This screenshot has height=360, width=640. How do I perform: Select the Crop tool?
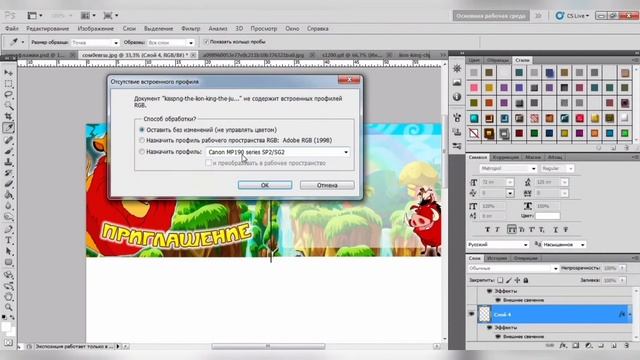tap(8, 117)
